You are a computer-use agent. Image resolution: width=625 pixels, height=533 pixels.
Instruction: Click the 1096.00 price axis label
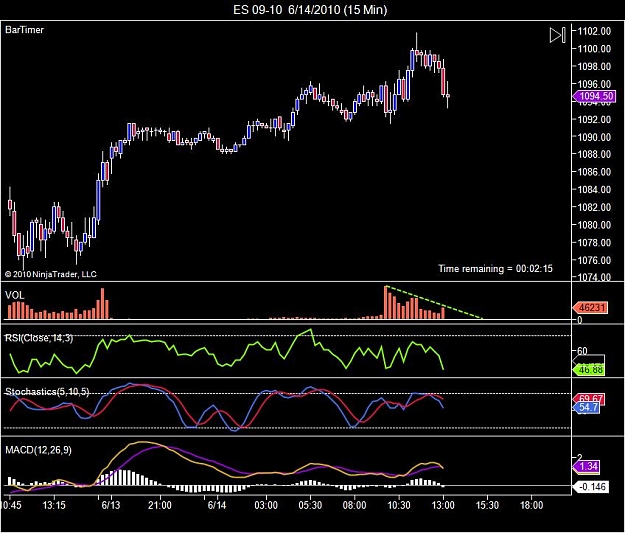(594, 84)
